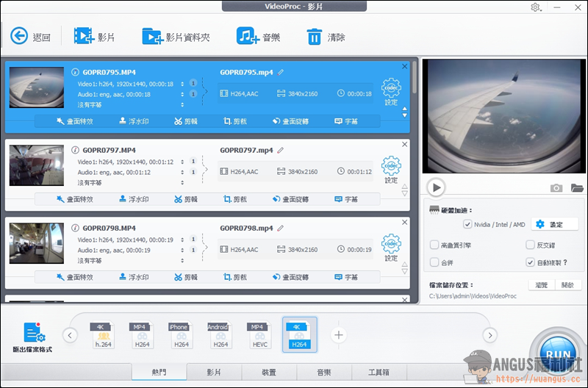588x388 pixels.
Task: Open 剪裁 crop tool for GOPR0797.MP4
Action: click(x=235, y=199)
